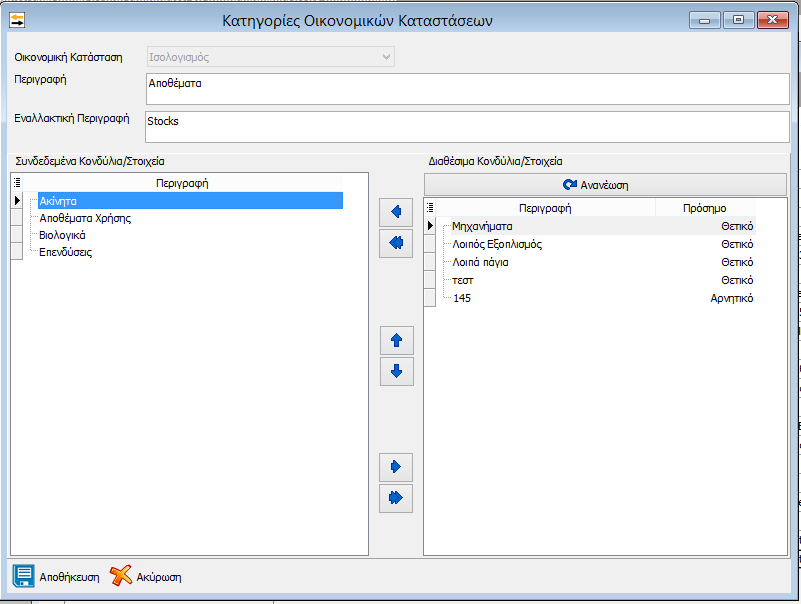801x604 pixels.
Task: Click the Θετικό value in Λοιπός Εξοπλισμός row
Action: click(x=737, y=244)
